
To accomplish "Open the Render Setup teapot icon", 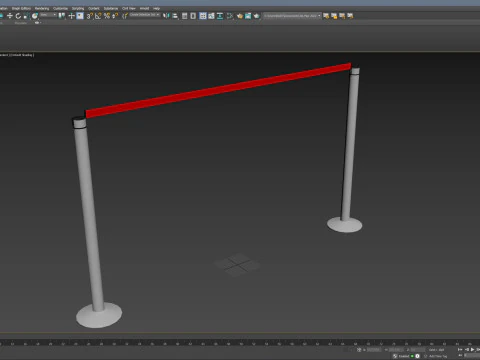I will point(240,16).
